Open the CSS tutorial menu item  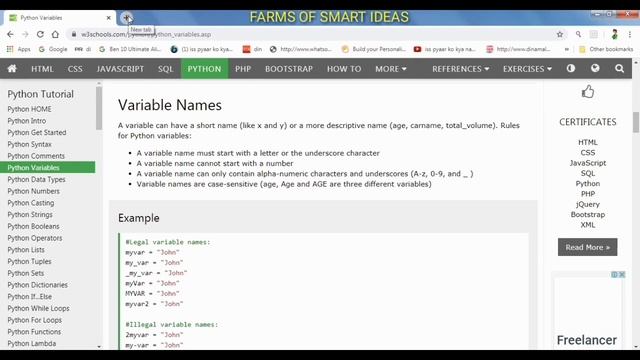(x=75, y=69)
